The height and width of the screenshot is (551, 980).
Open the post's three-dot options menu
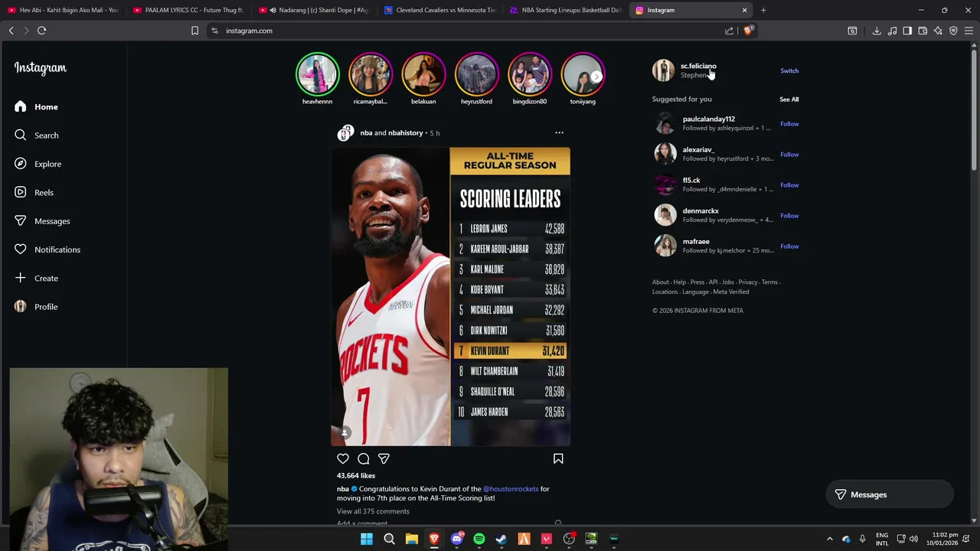[x=559, y=133]
